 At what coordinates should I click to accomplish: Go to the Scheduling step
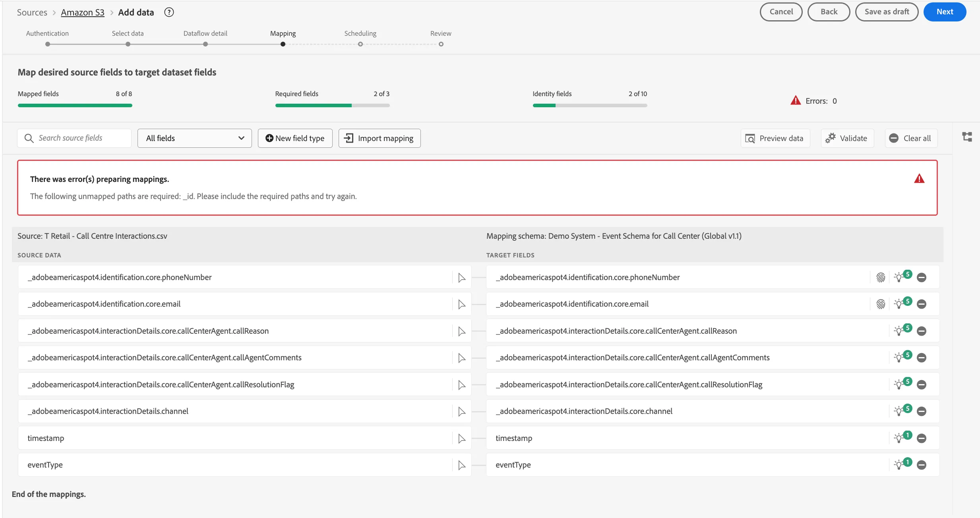click(360, 38)
